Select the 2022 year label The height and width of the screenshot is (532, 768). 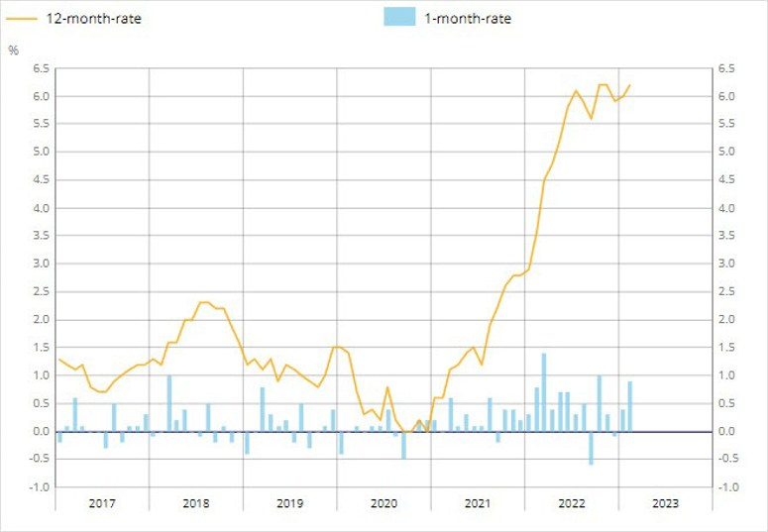[x=572, y=503]
